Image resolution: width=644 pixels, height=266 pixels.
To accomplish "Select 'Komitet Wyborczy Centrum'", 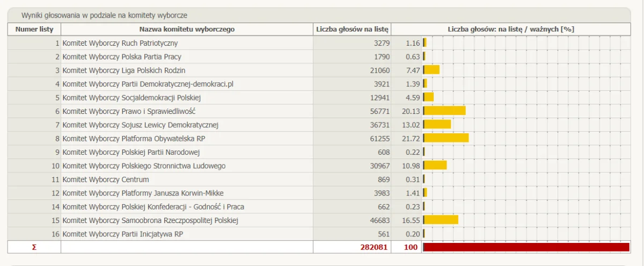I will [106, 179].
